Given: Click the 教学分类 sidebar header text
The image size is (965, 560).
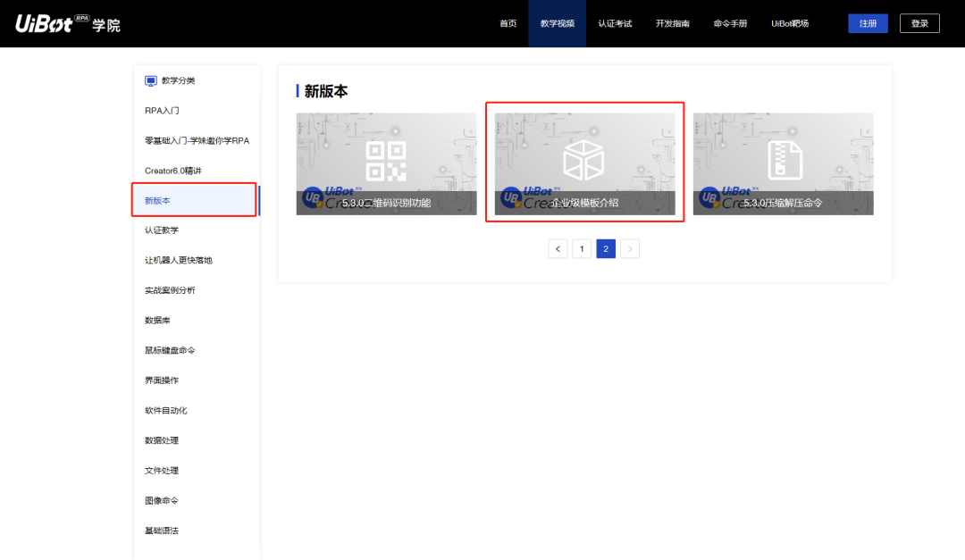Looking at the screenshot, I should pos(179,80).
